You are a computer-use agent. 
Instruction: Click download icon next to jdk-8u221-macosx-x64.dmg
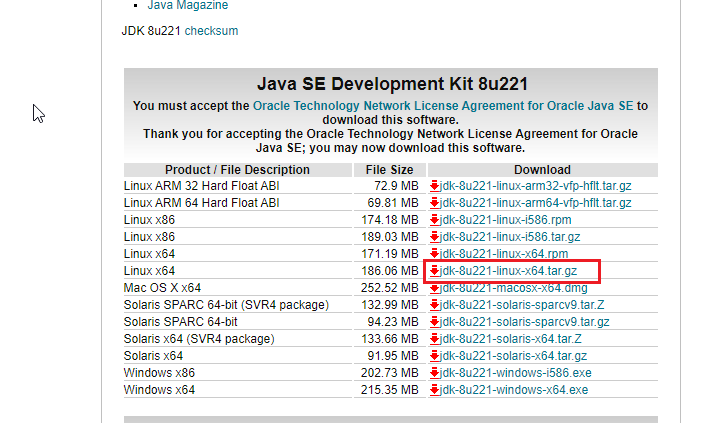coord(435,288)
